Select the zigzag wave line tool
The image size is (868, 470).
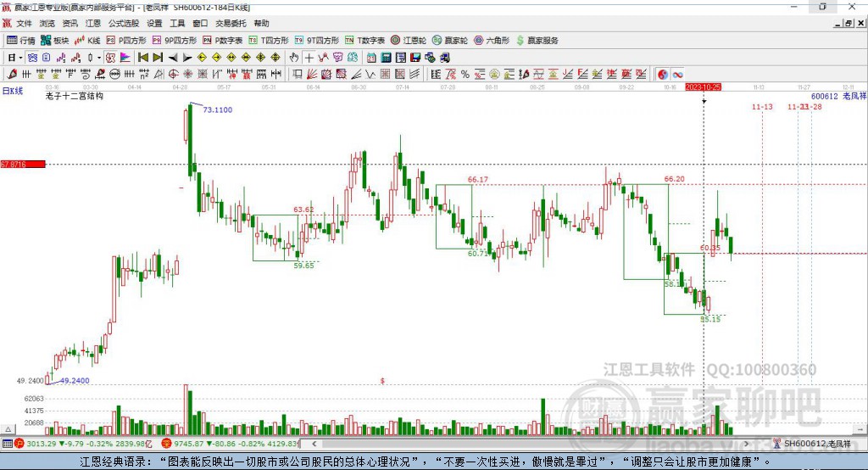click(x=370, y=75)
